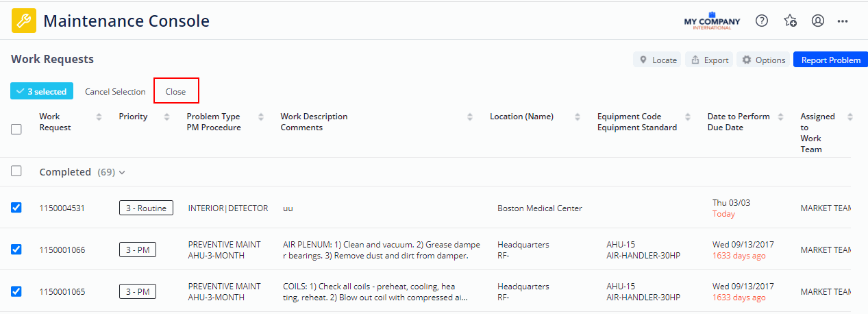Sort by the Priority column arrows
Viewport: 868px width, 314px height.
(167, 117)
